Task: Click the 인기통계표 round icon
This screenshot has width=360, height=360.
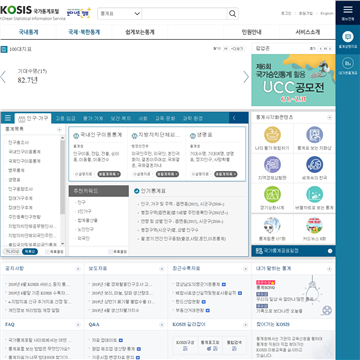Action: [x=136, y=191]
